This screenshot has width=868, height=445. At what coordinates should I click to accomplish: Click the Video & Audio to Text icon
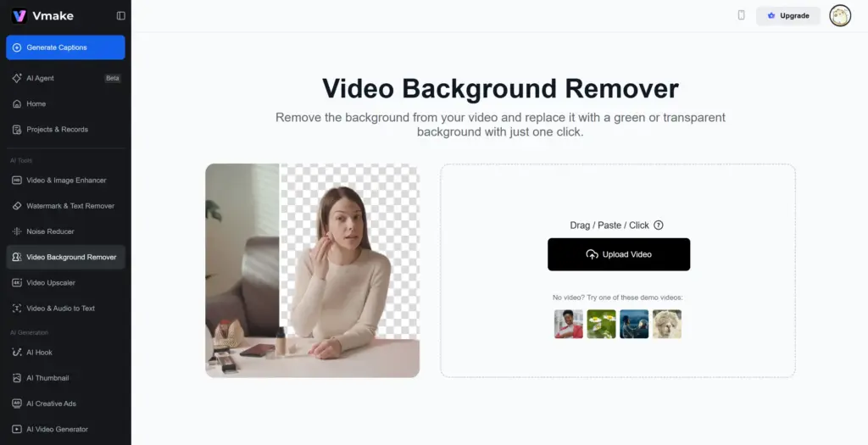pos(17,308)
